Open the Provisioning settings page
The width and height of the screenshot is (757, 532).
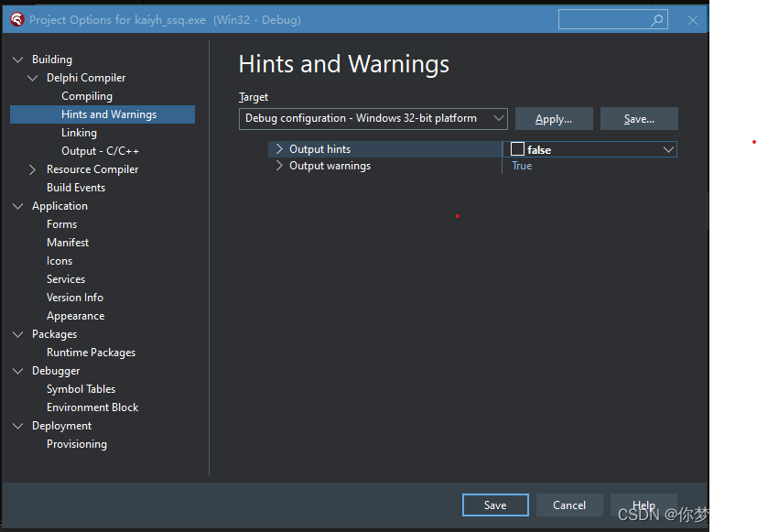click(x=76, y=443)
